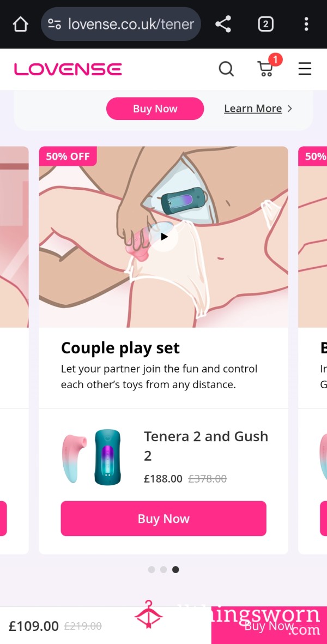Click the Lovense logo
The image size is (327, 644).
click(x=68, y=69)
